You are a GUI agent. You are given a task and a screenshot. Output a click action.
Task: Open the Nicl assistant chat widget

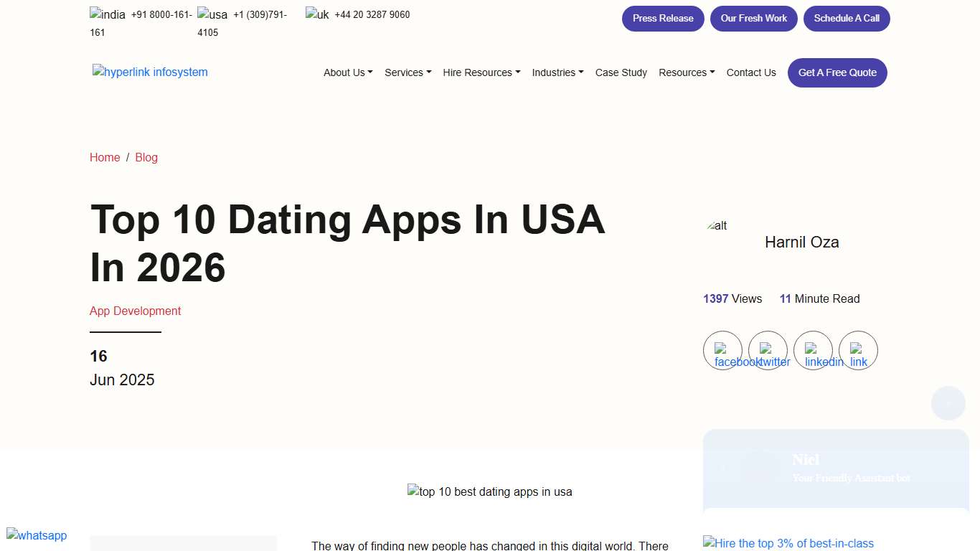coord(835,468)
